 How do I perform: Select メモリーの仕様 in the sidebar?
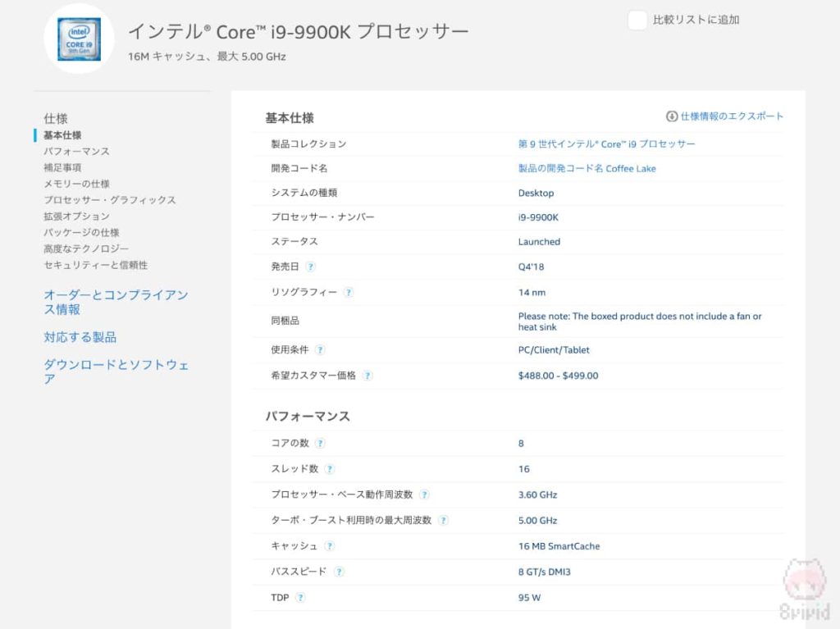click(x=76, y=184)
